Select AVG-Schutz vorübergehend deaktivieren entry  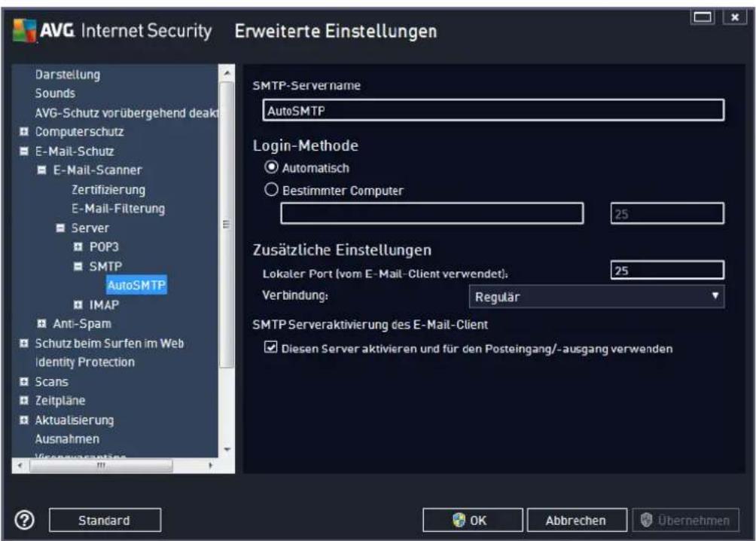point(127,113)
